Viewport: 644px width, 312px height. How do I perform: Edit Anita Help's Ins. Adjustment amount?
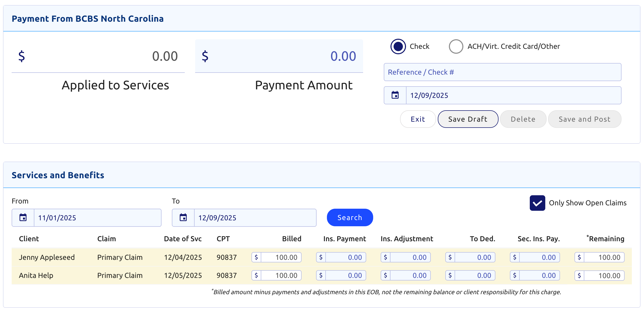[410, 275]
